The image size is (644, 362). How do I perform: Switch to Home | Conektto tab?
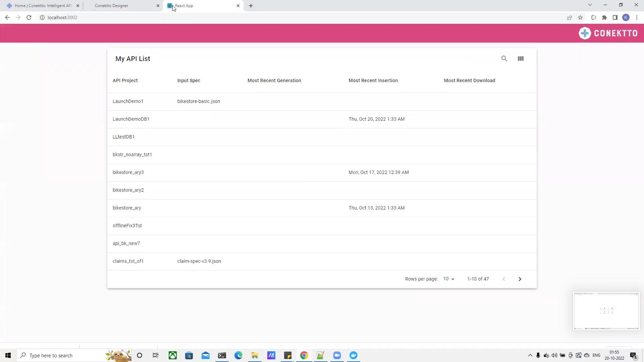click(x=43, y=6)
